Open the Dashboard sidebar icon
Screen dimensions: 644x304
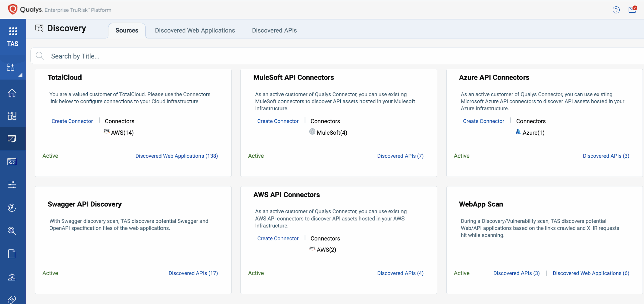point(12,116)
